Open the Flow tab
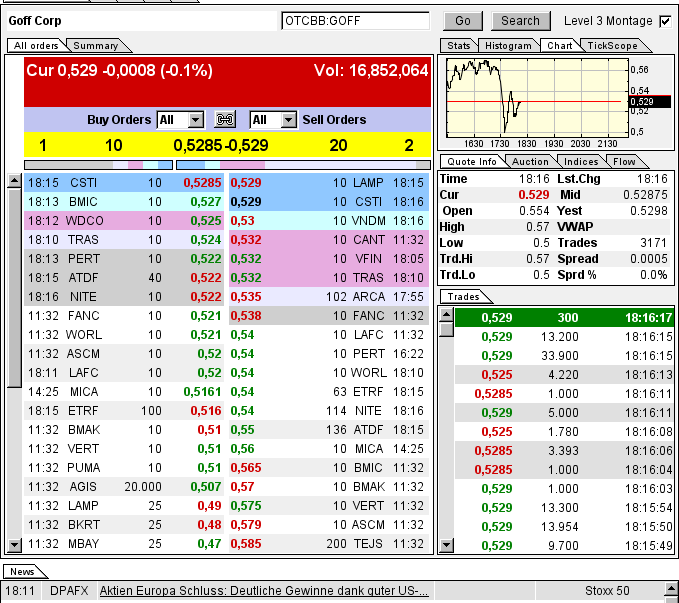This screenshot has width=679, height=603. tap(624, 162)
